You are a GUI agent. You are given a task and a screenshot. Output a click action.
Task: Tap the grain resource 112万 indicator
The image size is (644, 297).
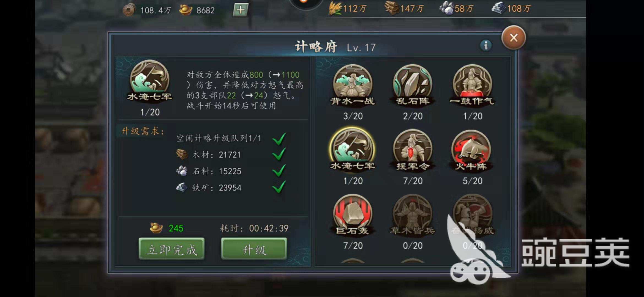click(348, 9)
